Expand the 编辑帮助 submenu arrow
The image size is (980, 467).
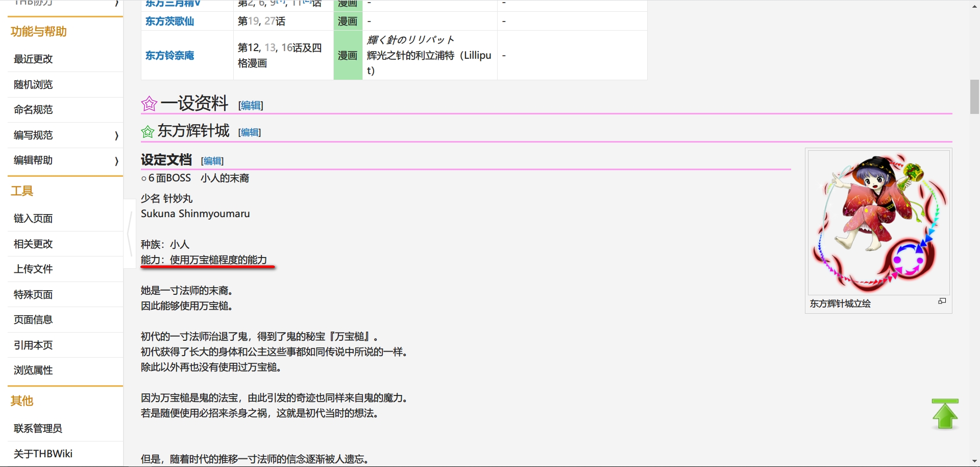tap(116, 161)
